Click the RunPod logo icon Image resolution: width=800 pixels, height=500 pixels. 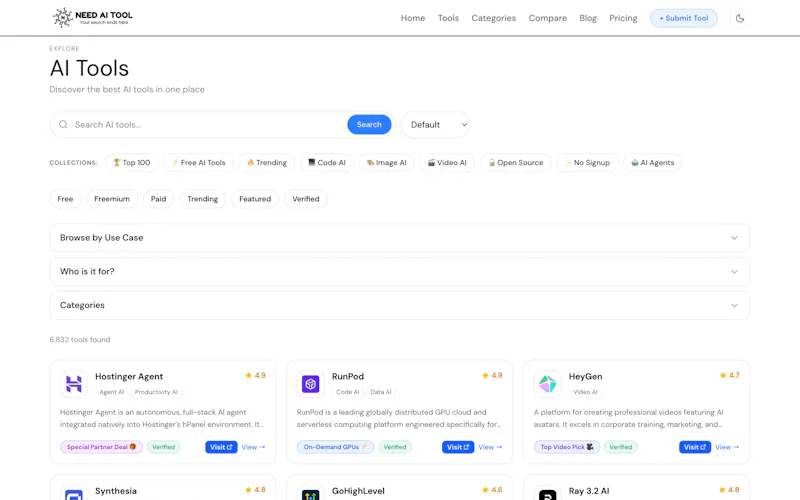(310, 384)
